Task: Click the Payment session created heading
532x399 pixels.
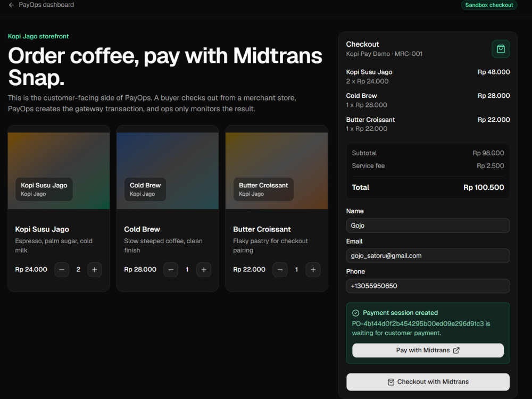Action: 401,313
